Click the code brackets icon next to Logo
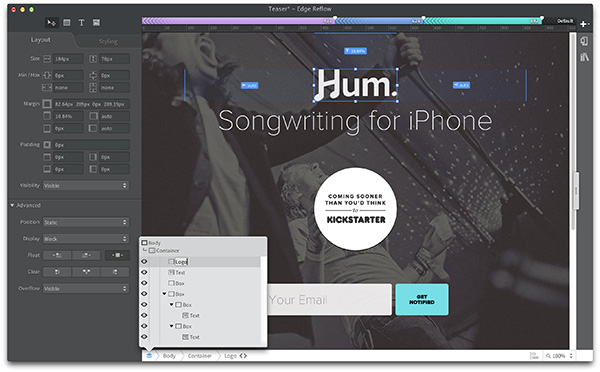The image size is (600, 372). (243, 356)
